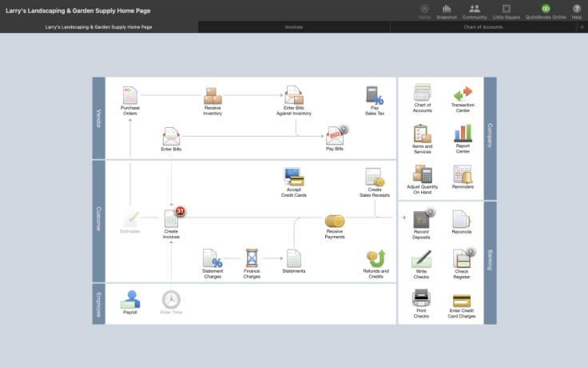Open Snapshot from the top toolbar
Image resolution: width=588 pixels, height=368 pixels.
point(447,10)
